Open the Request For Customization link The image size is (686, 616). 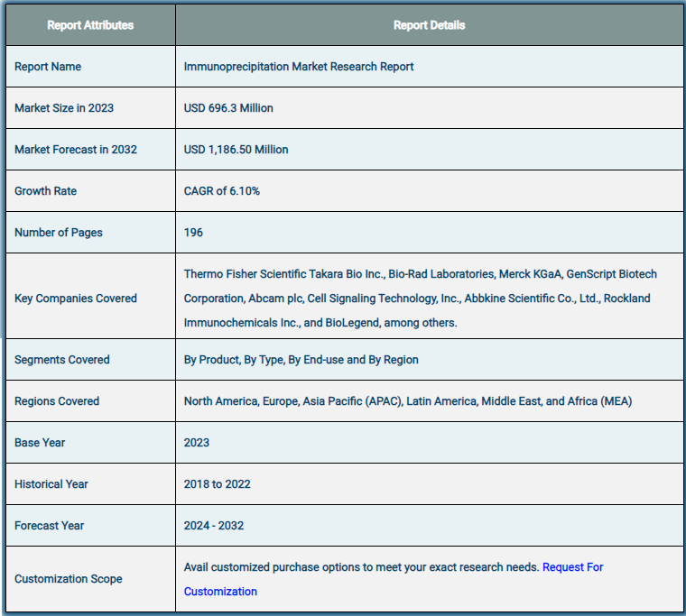tap(572, 567)
